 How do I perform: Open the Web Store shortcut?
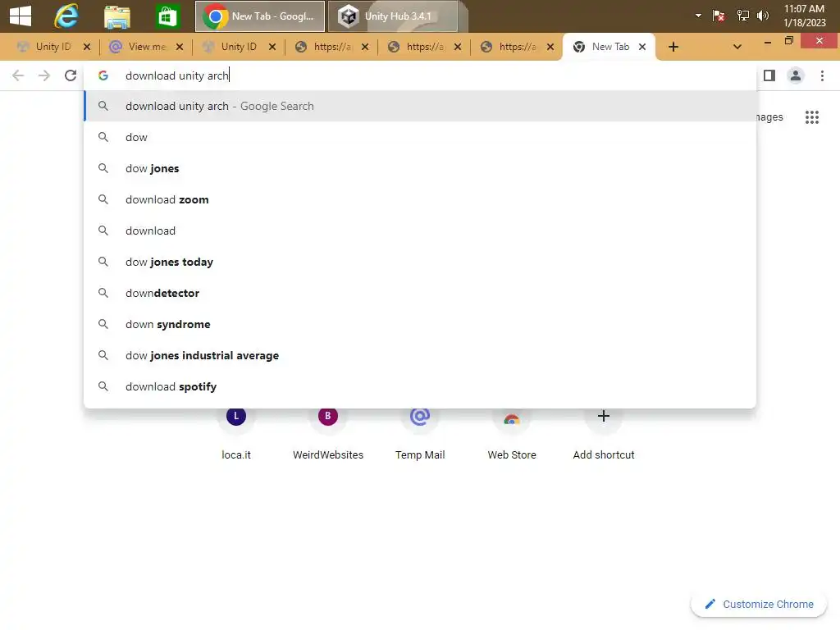[512, 433]
